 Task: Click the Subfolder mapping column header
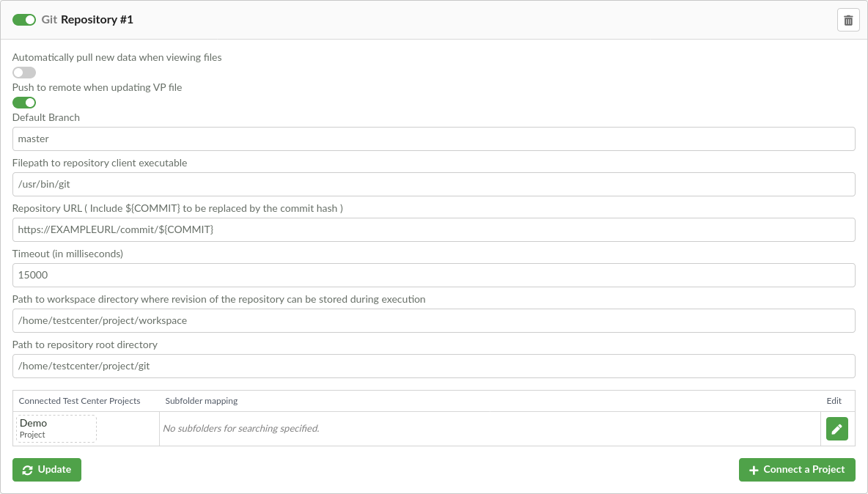[x=202, y=401]
